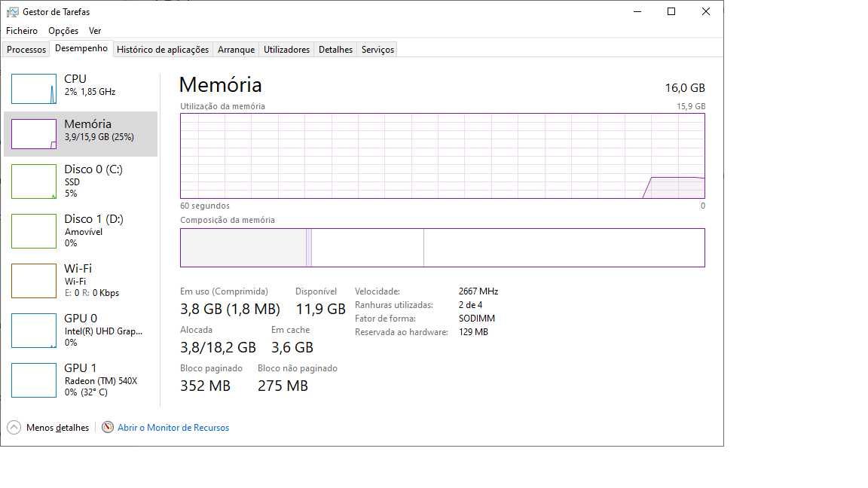
Task: Open the Ver menu
Action: (95, 31)
